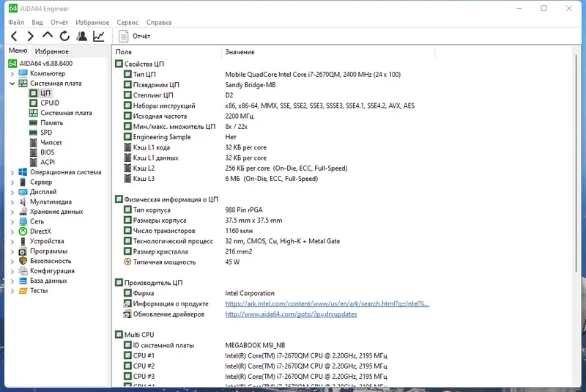This screenshot has height=392, width=586.
Task: Select the Тип ЦП row
Action: click(x=262, y=74)
